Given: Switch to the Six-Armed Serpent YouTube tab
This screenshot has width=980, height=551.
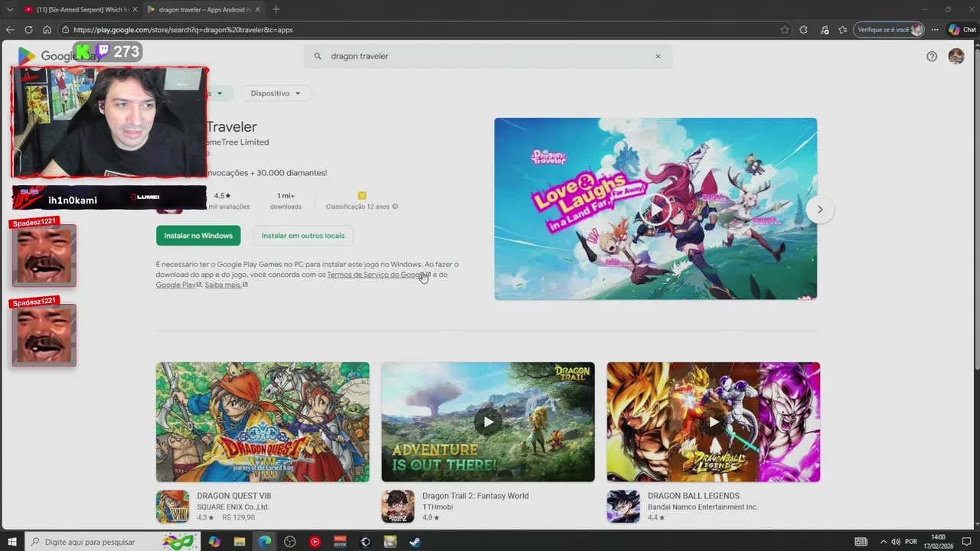Looking at the screenshot, I should pyautogui.click(x=80, y=9).
